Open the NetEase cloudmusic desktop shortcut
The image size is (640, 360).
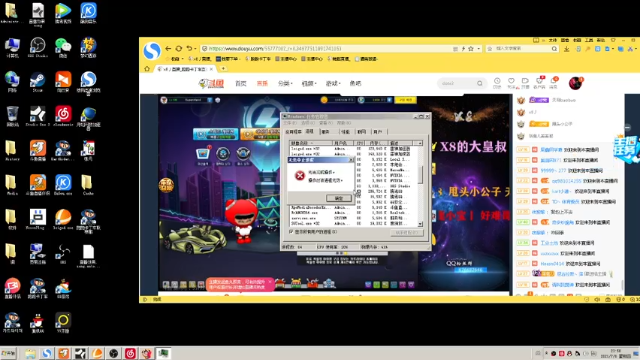point(63,115)
